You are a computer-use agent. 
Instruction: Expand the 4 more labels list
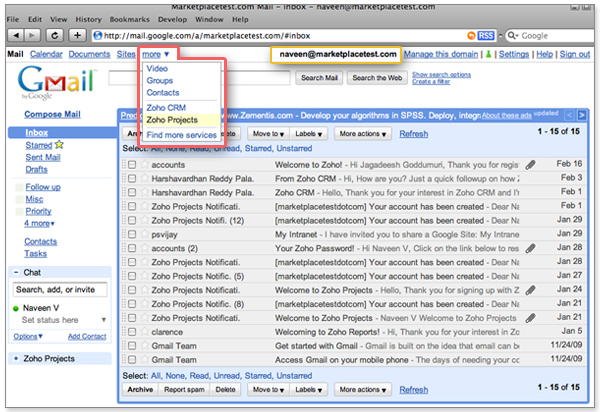pyautogui.click(x=39, y=223)
